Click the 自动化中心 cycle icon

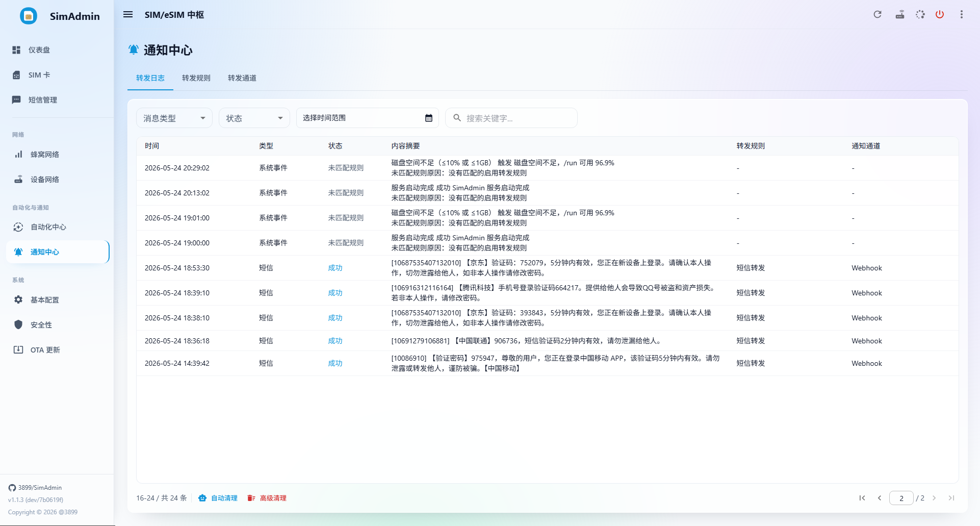[x=18, y=227]
